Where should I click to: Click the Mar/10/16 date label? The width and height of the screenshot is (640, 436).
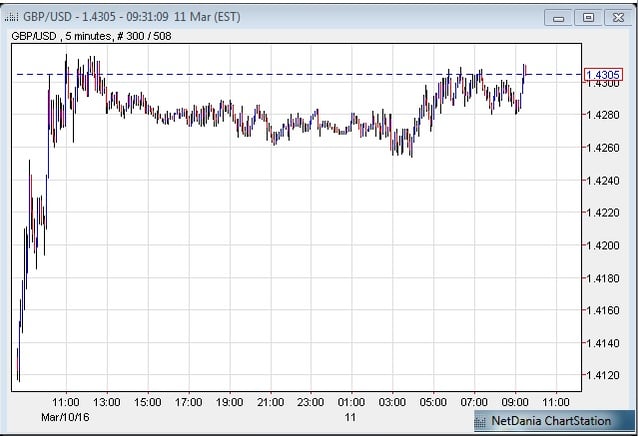pyautogui.click(x=64, y=415)
